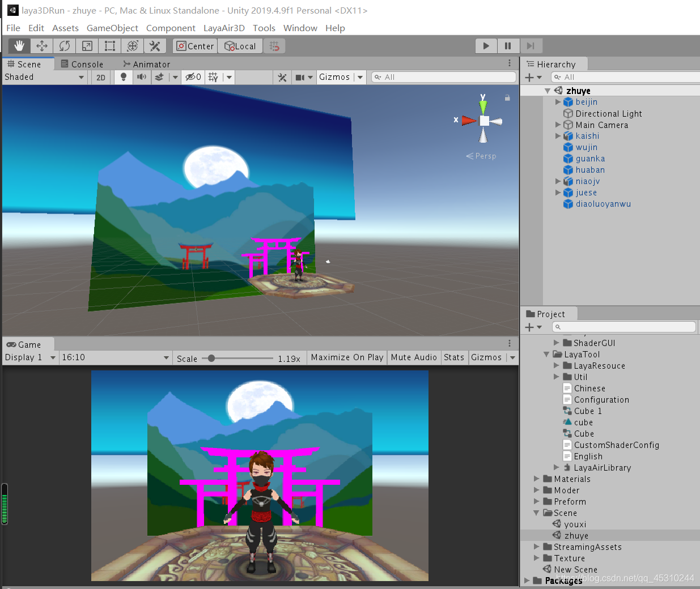Toggle 2D mode in the Scene view

(100, 76)
